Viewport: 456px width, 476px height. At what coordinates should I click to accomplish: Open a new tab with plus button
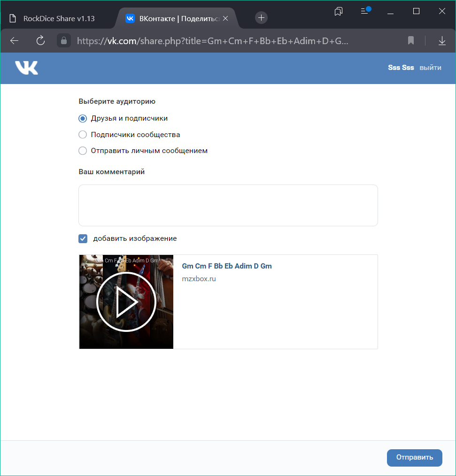pos(261,18)
